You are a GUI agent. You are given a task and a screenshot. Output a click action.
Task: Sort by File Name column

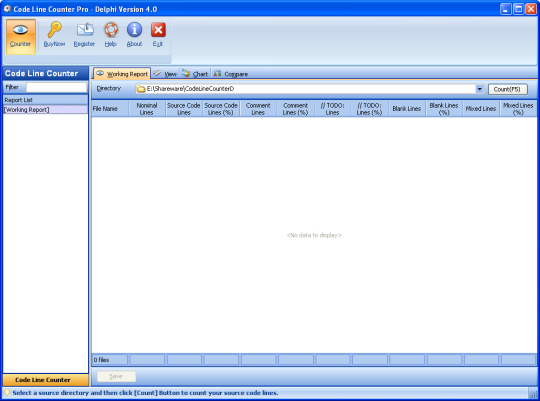(x=110, y=109)
